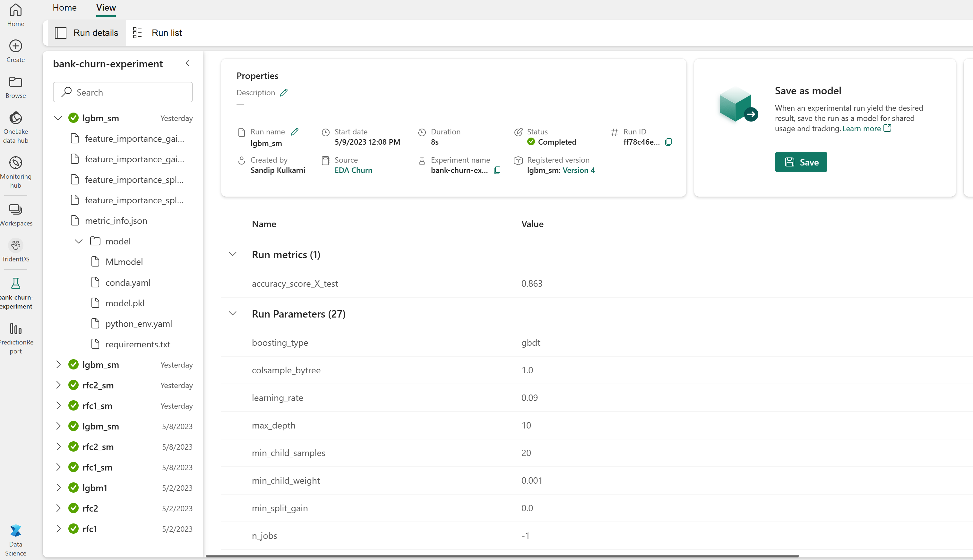Check the rfc1_sm completed status toggle
Viewport: 973px width, 560px height.
pyautogui.click(x=73, y=406)
